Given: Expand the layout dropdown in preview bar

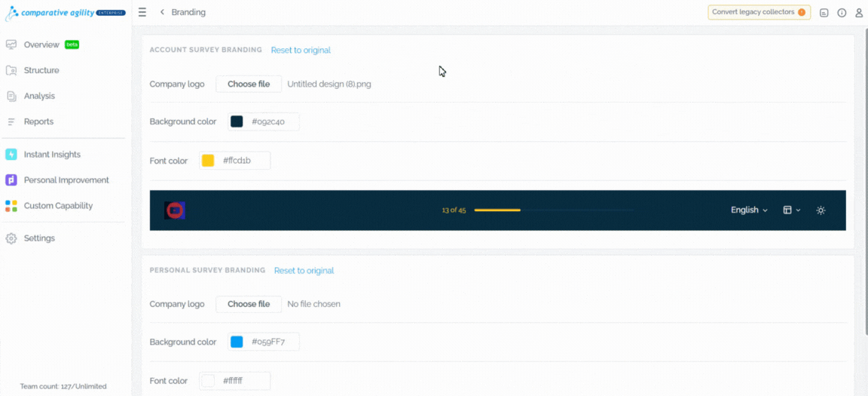Looking at the screenshot, I should coord(792,210).
